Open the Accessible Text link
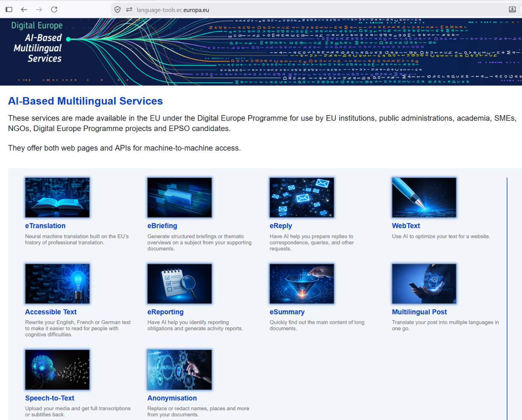The image size is (522, 420). 51,312
